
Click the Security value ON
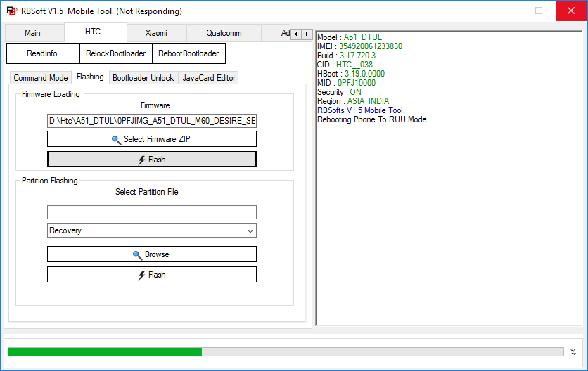pos(355,92)
